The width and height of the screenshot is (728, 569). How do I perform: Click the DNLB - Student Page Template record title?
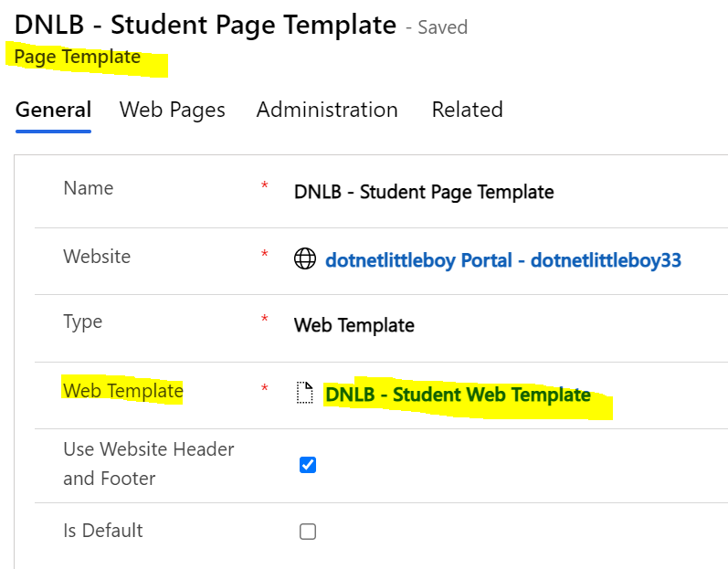click(206, 25)
